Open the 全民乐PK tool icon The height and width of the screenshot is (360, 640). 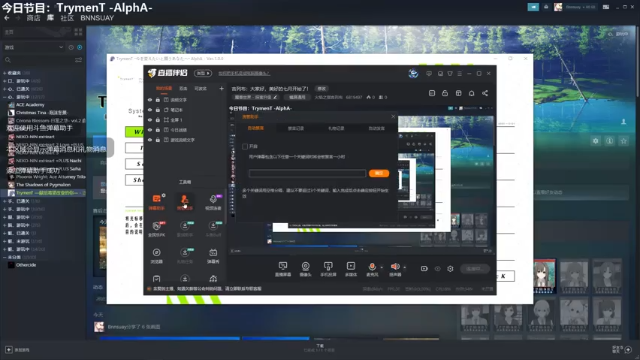click(156, 229)
